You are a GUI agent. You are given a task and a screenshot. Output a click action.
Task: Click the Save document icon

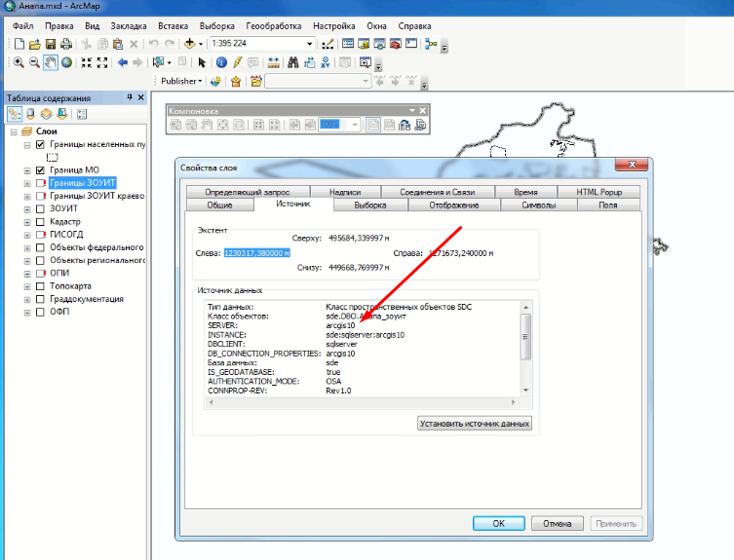(51, 44)
